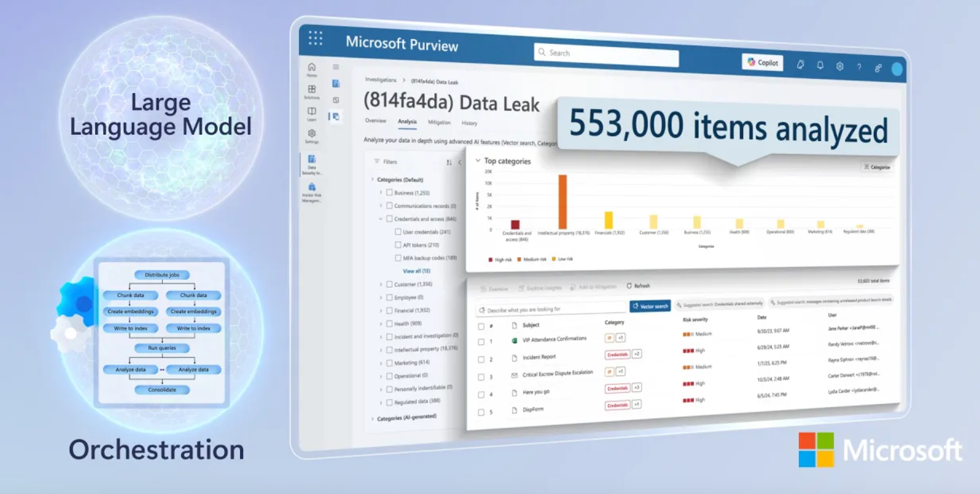Image resolution: width=980 pixels, height=494 pixels.
Task: Open the Learn sidebar icon
Action: pos(312,112)
